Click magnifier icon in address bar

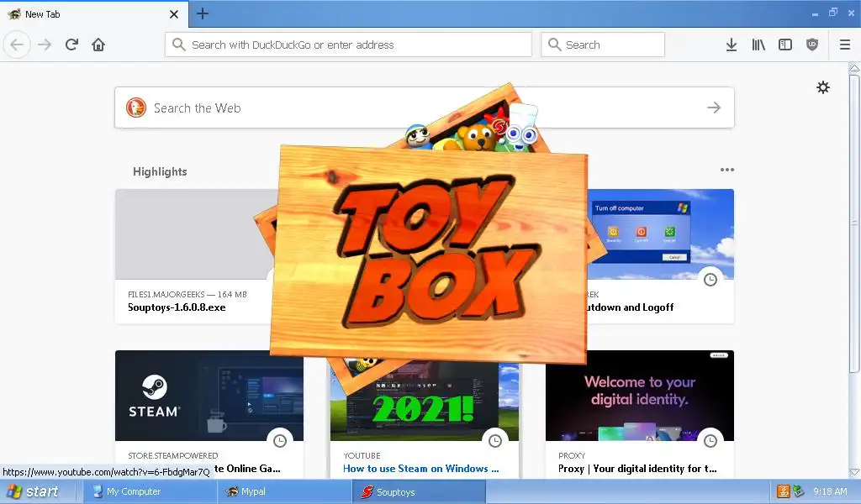pyautogui.click(x=178, y=45)
